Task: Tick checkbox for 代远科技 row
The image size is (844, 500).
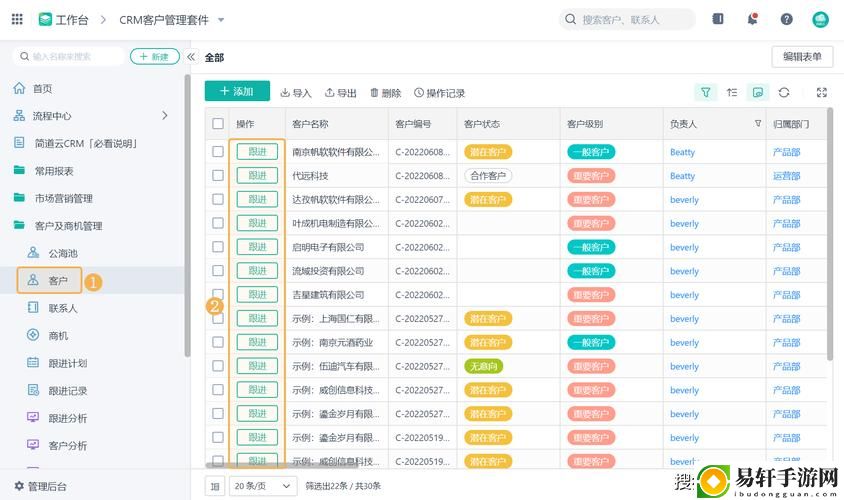Action: tap(217, 175)
